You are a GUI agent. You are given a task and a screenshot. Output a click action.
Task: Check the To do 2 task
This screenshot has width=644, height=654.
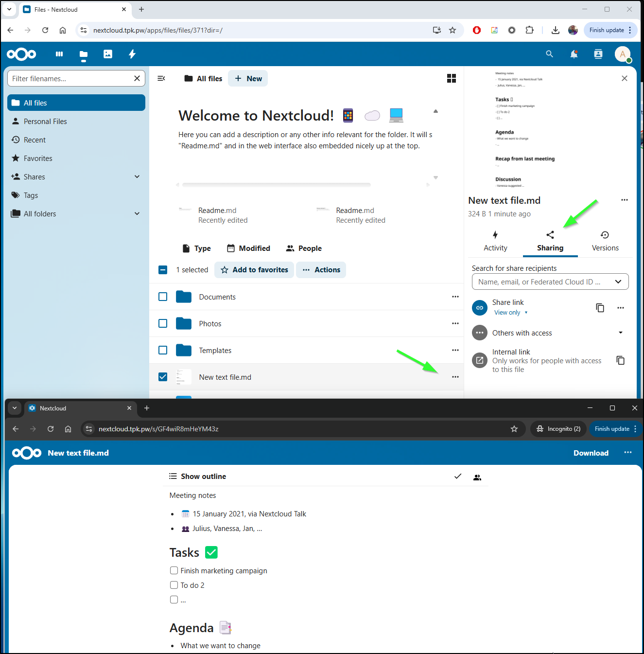(x=174, y=585)
